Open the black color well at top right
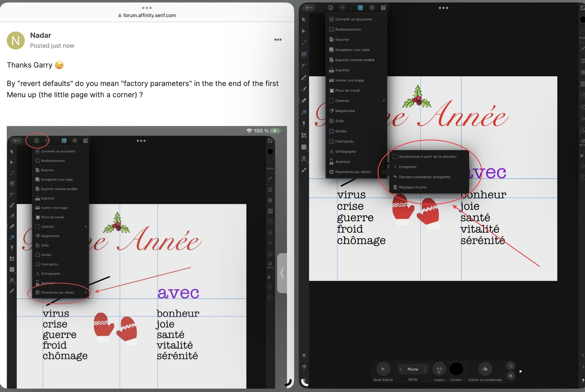This screenshot has width=585, height=392. pos(583,20)
